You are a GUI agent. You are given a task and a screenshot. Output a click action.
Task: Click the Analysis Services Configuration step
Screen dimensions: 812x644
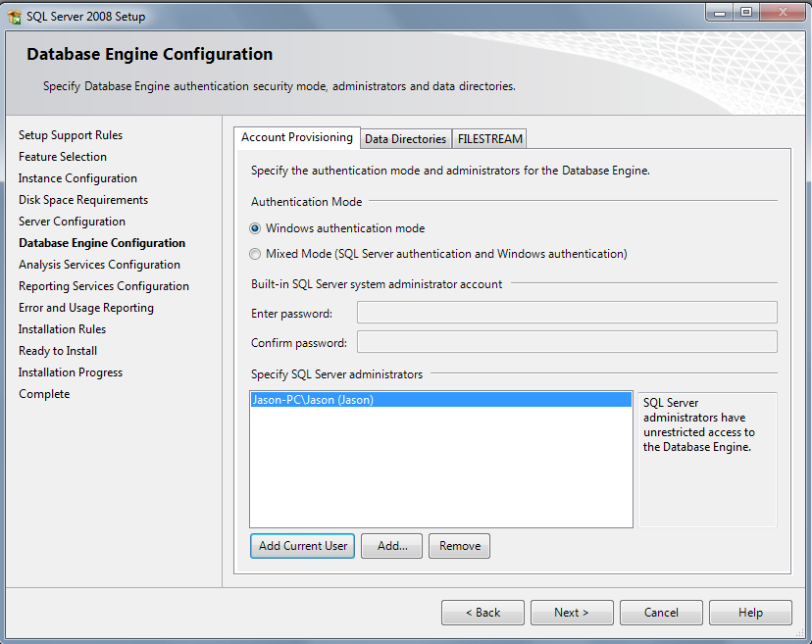coord(99,265)
